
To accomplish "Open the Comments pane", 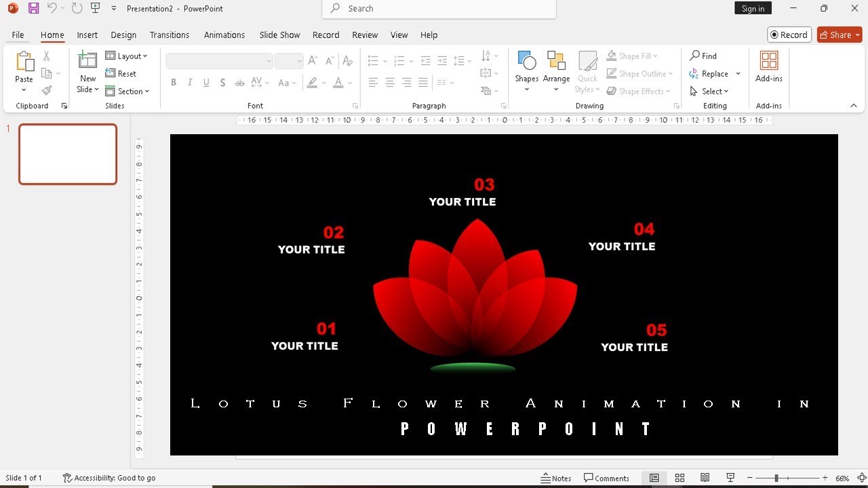I will (x=607, y=478).
